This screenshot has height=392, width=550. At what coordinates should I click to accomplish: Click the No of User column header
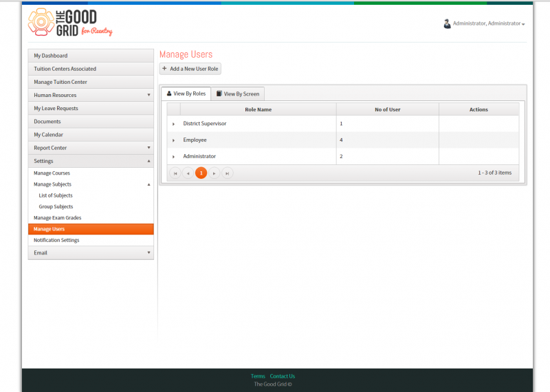pyautogui.click(x=388, y=109)
